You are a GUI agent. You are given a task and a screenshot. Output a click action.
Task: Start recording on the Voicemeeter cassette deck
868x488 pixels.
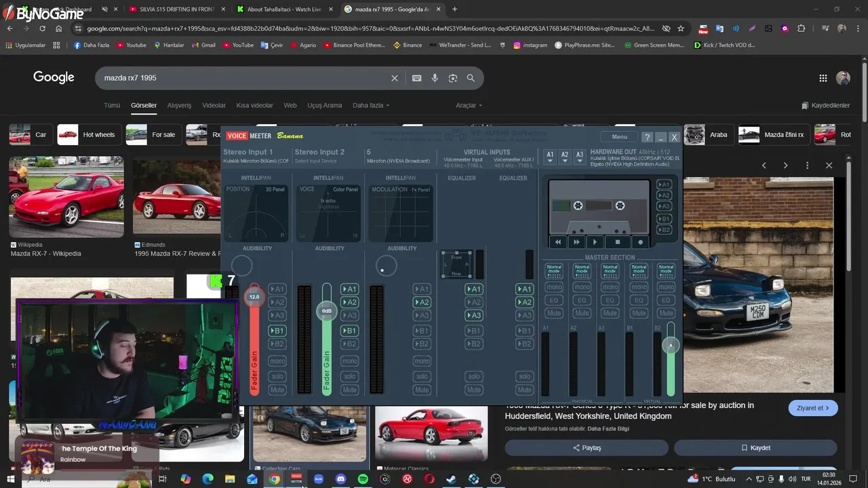point(640,242)
